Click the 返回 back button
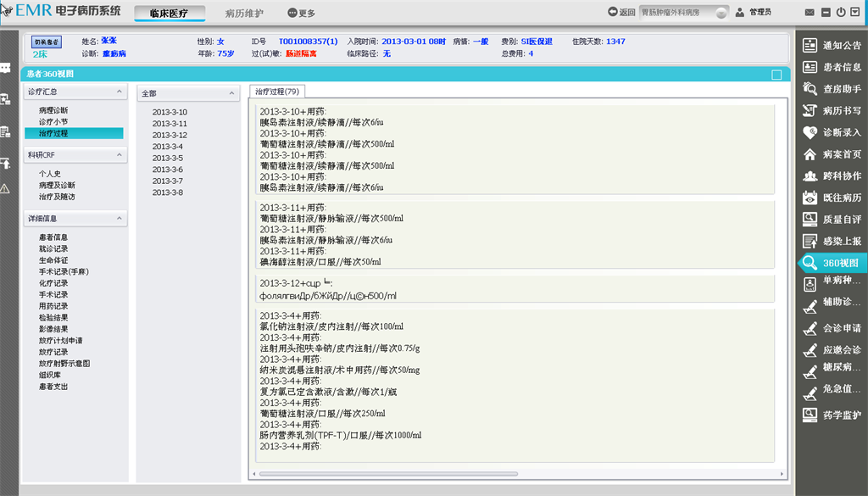Viewport: 868px width, 496px height. coord(621,13)
